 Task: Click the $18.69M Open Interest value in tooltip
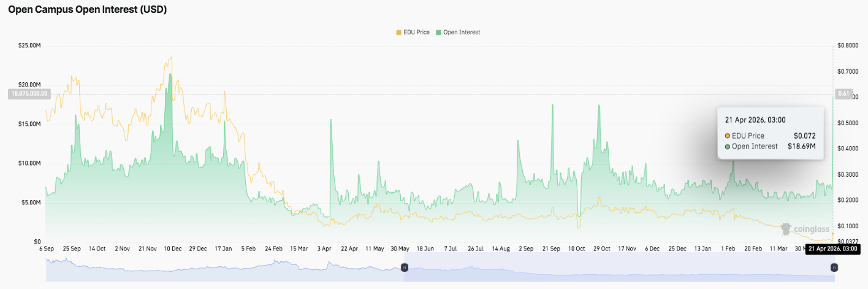801,146
